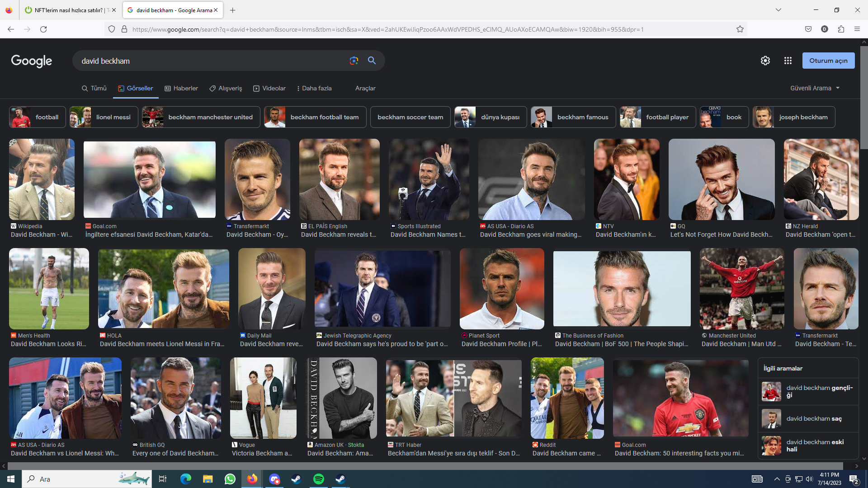868x488 pixels.
Task: Open the list-all-tabs chevron in the tab bar
Action: (x=778, y=10)
